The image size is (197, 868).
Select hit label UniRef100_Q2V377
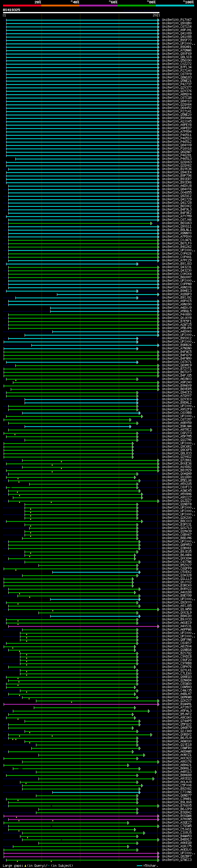tap(177, 88)
